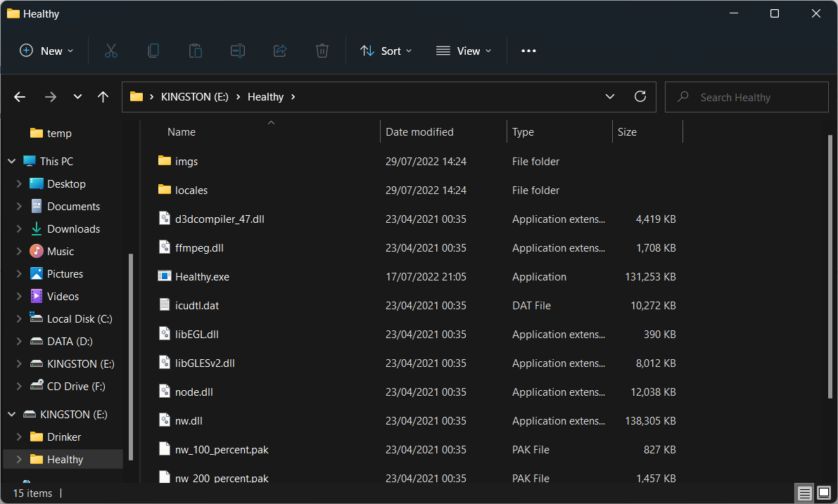Image resolution: width=838 pixels, height=504 pixels.
Task: Click the Delete icon in the toolbar
Action: pos(322,50)
